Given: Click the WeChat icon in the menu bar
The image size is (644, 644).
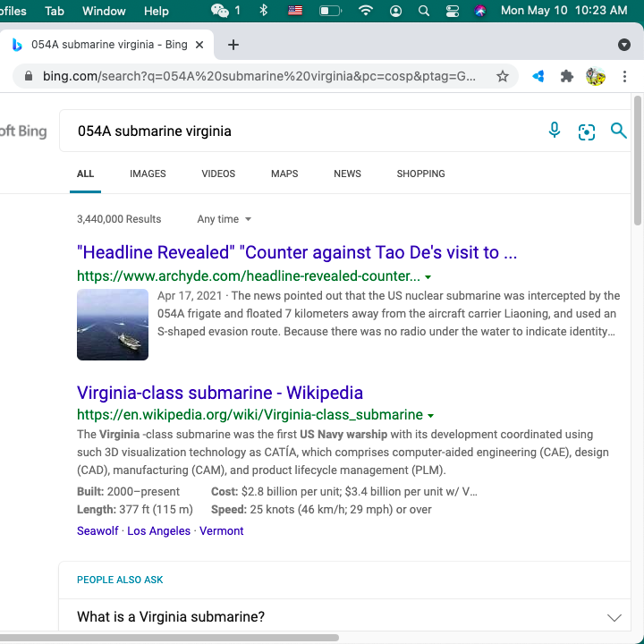Looking at the screenshot, I should [x=220, y=11].
